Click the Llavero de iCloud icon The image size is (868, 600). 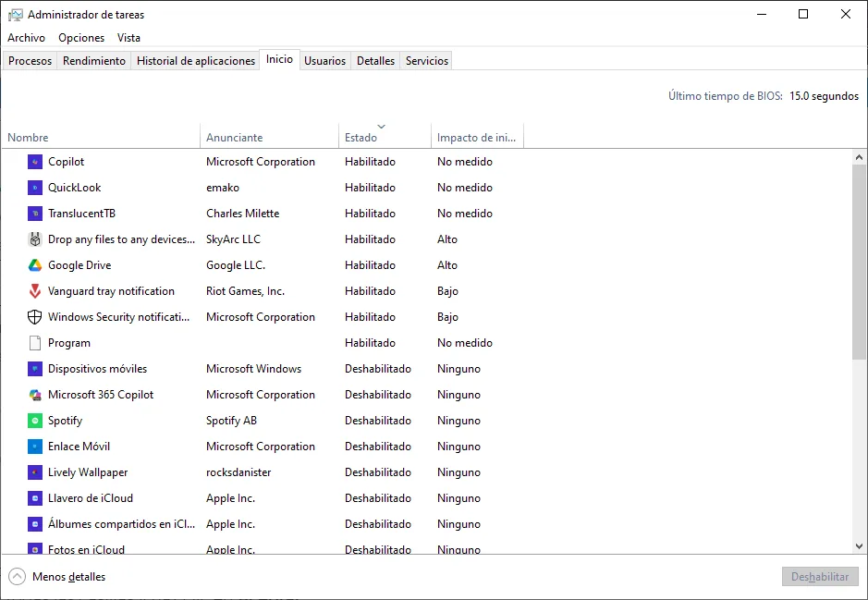[35, 498]
